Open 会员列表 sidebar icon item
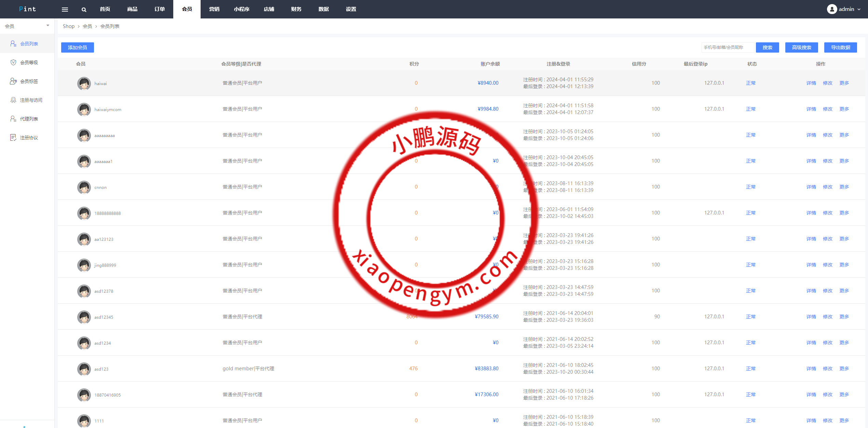 coord(13,44)
